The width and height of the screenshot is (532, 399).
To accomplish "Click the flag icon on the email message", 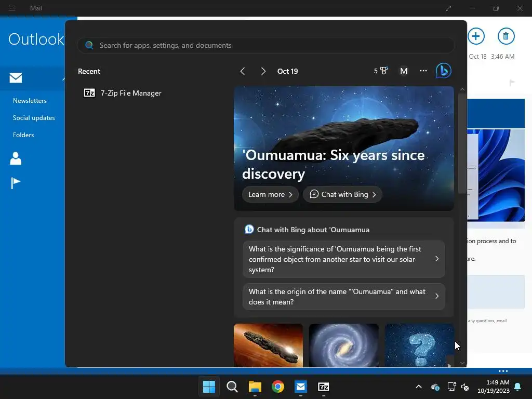I will 512,83.
